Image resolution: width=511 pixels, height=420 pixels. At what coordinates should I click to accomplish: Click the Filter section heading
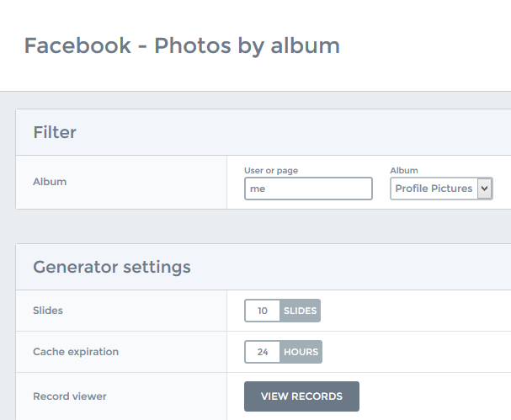(55, 132)
